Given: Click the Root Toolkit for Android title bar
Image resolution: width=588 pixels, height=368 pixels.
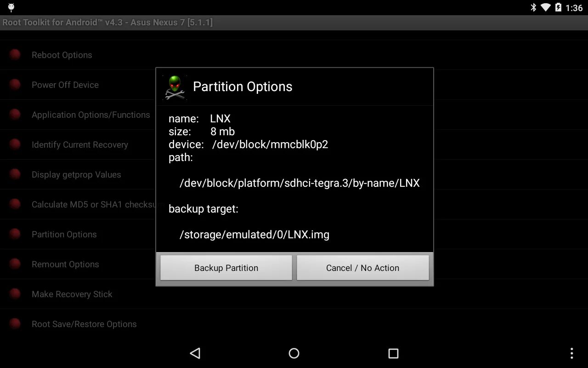Looking at the screenshot, I should 294,23.
